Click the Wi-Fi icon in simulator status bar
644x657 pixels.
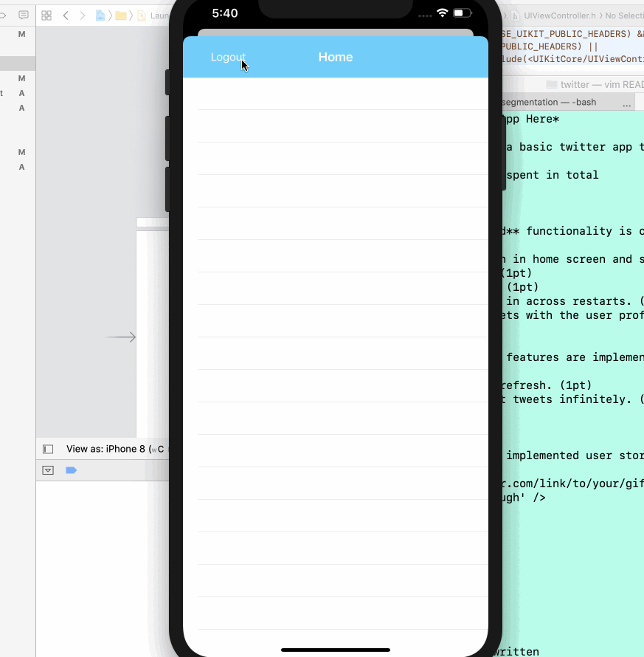(x=442, y=13)
